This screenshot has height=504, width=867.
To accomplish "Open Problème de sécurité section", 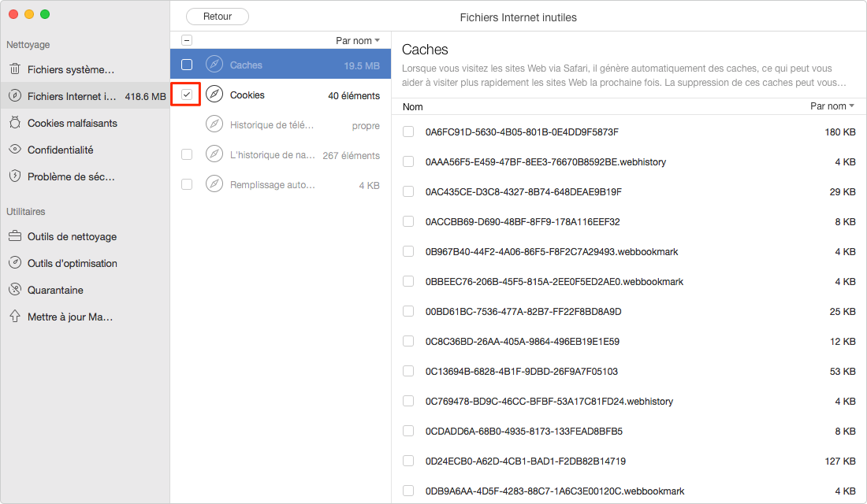I will point(85,176).
